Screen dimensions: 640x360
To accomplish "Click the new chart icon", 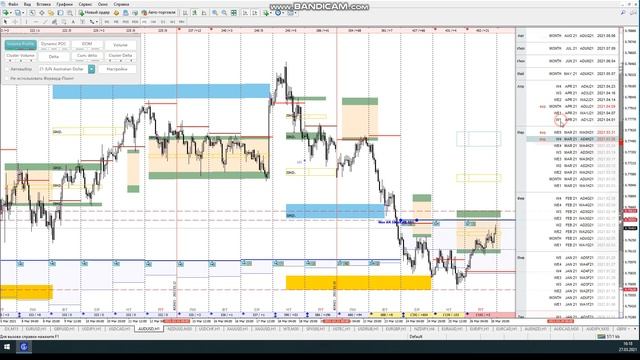I will [6, 13].
